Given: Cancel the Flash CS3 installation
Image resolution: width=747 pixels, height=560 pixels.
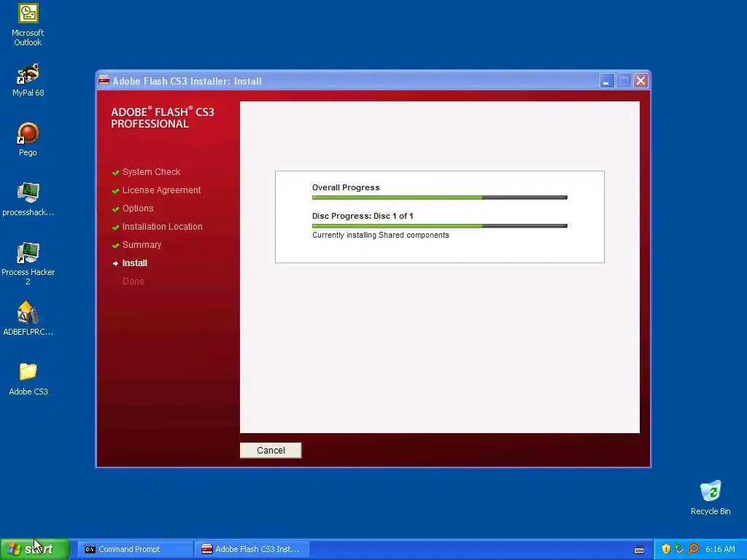Looking at the screenshot, I should [271, 451].
